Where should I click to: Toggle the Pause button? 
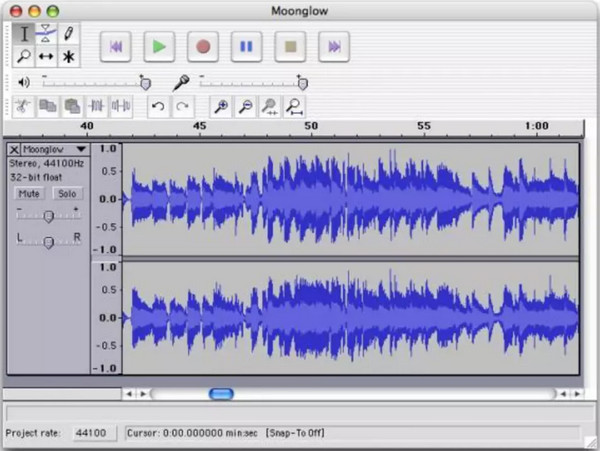pos(246,46)
